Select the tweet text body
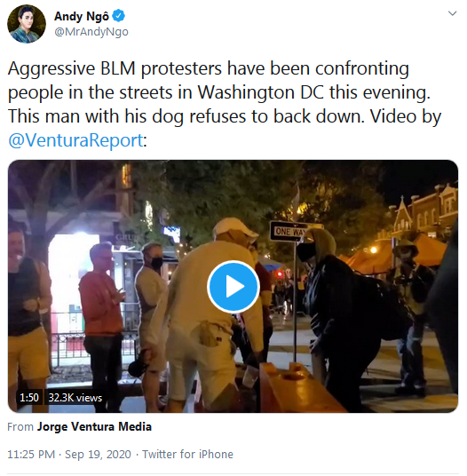Screen dimensions: 467x476 [x=225, y=104]
